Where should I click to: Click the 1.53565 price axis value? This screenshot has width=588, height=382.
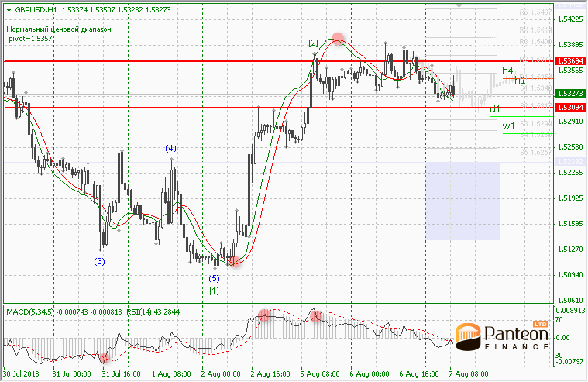(x=570, y=71)
